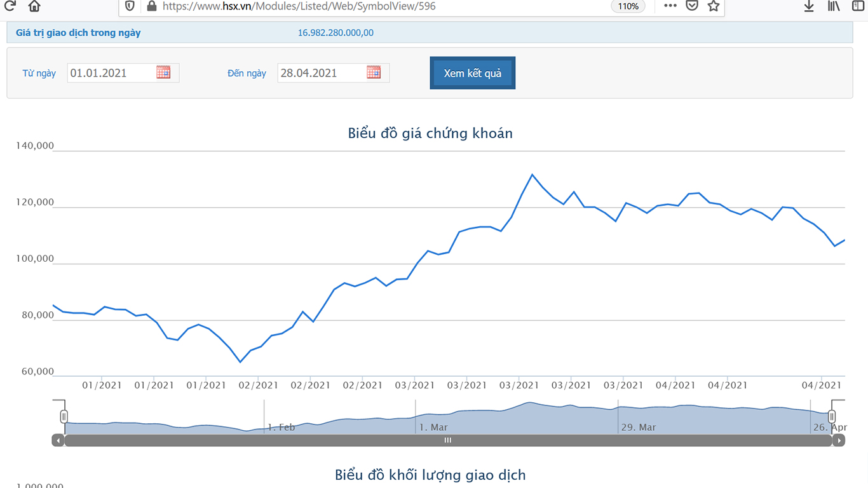The image size is (868, 488).
Task: View site security via padlock icon
Action: [151, 6]
